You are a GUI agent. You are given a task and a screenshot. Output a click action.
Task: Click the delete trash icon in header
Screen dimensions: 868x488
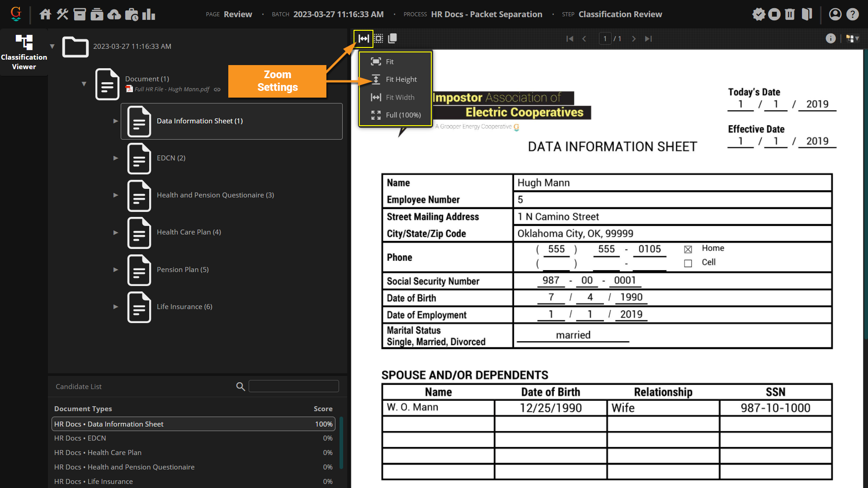[x=790, y=14]
